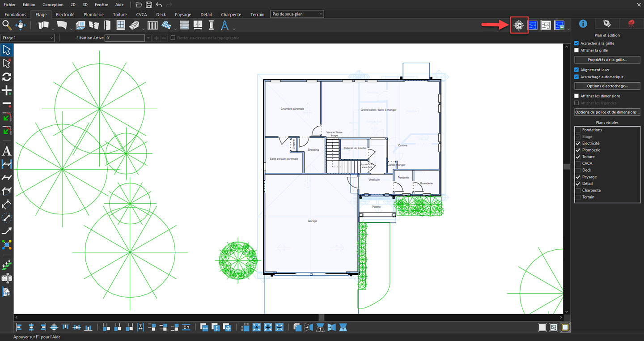The height and width of the screenshot is (341, 644).
Task: Select the text tool letter A
Action: (x=7, y=151)
